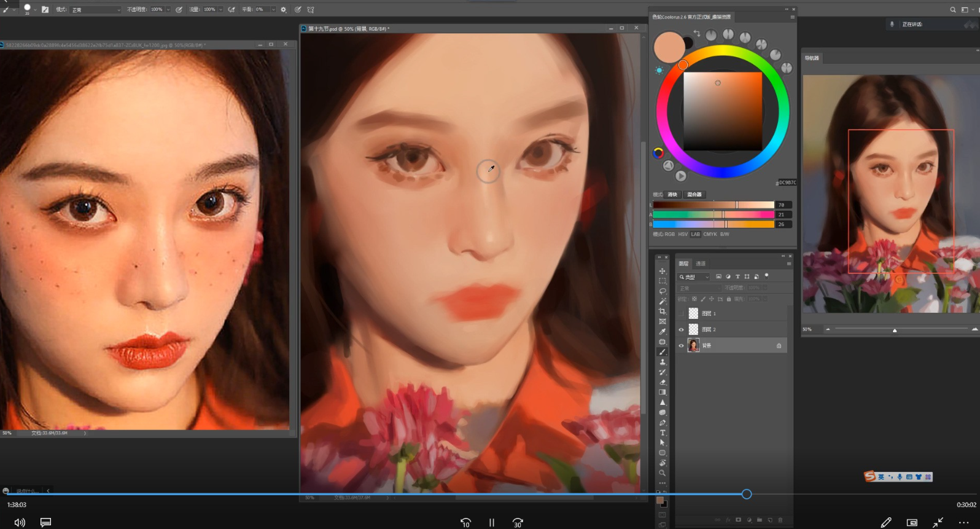Click the 混合器 mixer button
This screenshot has width=980, height=529.
pyautogui.click(x=694, y=194)
